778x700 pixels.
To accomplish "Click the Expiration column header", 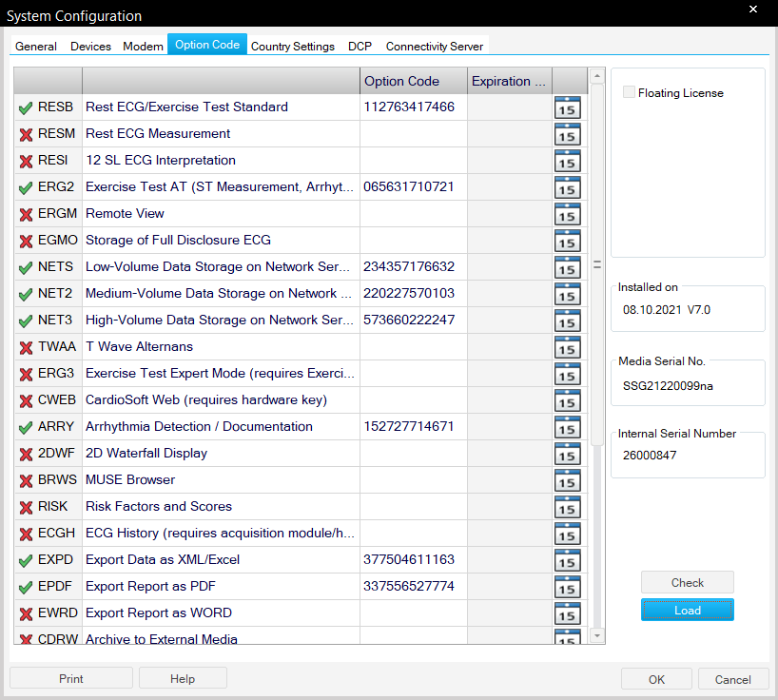I will point(510,81).
